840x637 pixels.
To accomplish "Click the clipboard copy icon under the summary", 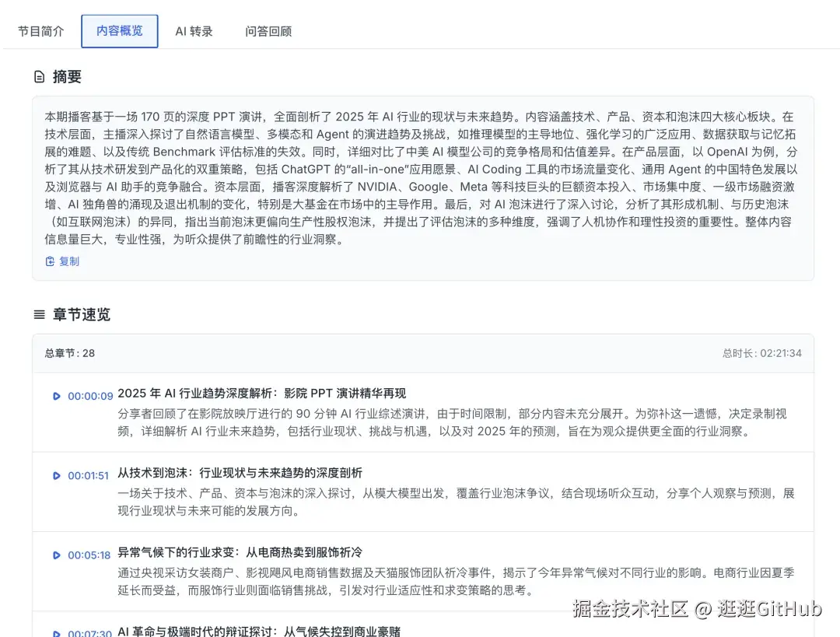I will pos(51,261).
